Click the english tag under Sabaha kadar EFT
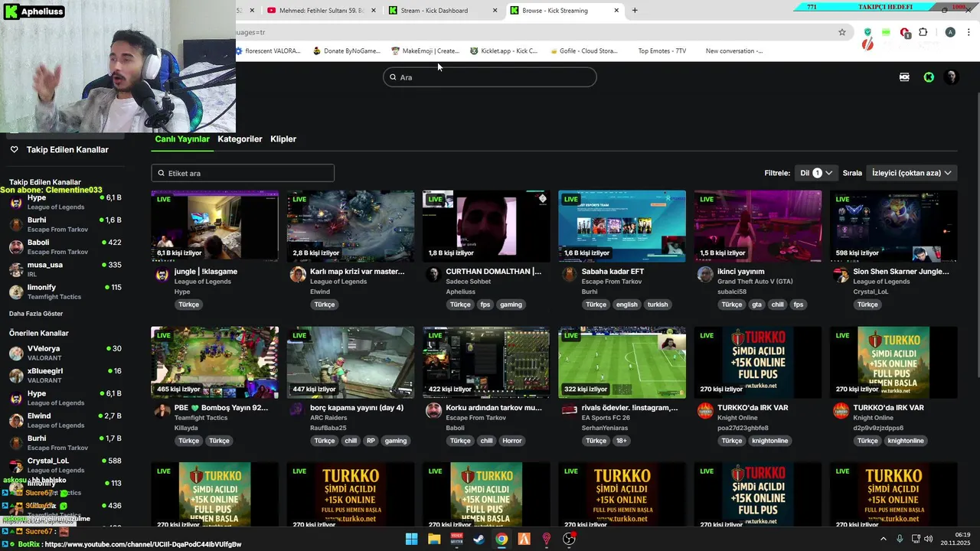The width and height of the screenshot is (980, 551). (x=626, y=305)
